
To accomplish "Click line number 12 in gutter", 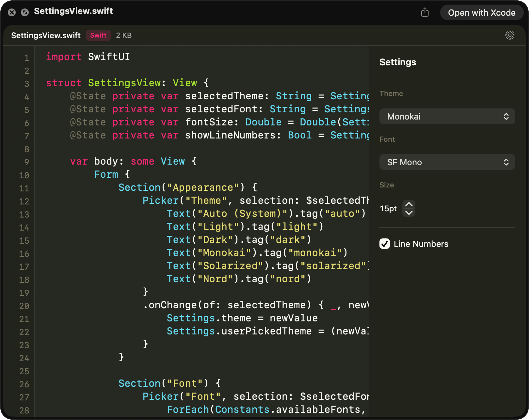I will (x=24, y=202).
